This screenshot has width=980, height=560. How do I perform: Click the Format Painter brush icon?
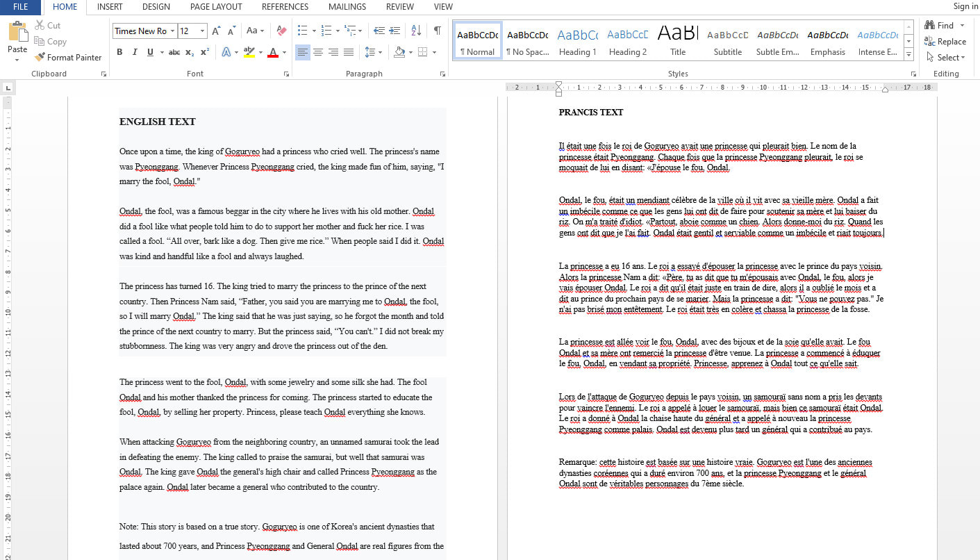click(x=40, y=58)
